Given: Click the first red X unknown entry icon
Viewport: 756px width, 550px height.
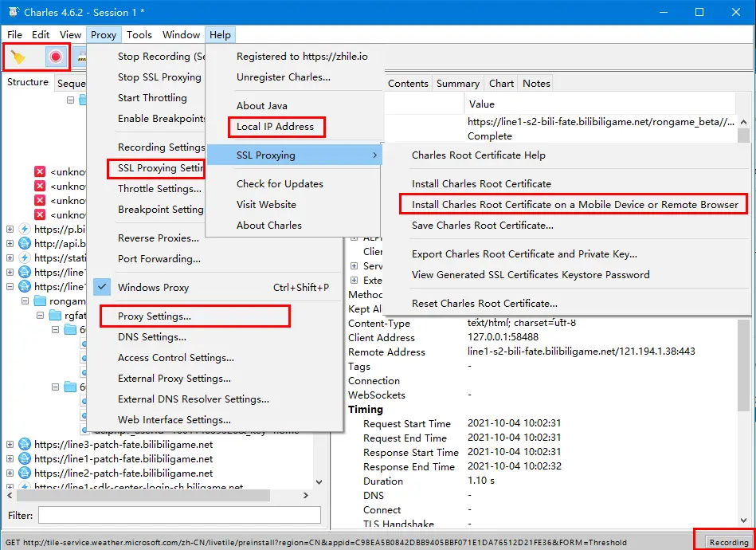Looking at the screenshot, I should [40, 172].
